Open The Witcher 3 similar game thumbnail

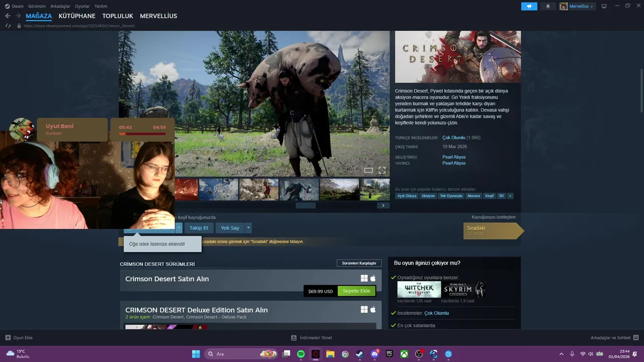(419, 290)
